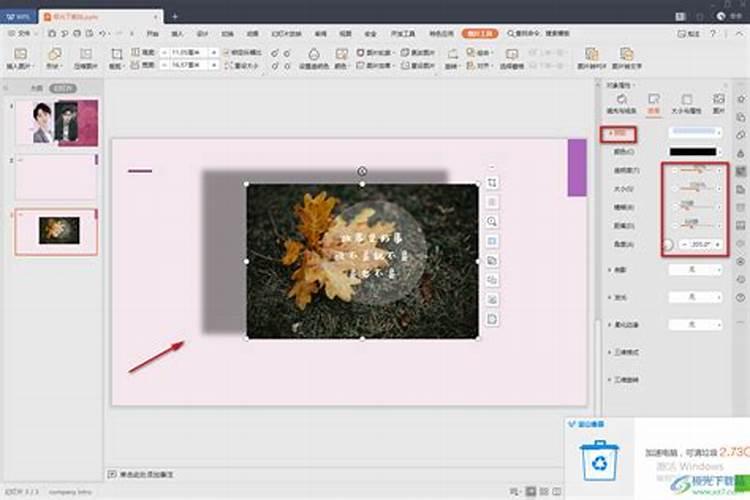This screenshot has width=750, height=500.
Task: Click the shadow angle value field
Action: [x=698, y=244]
